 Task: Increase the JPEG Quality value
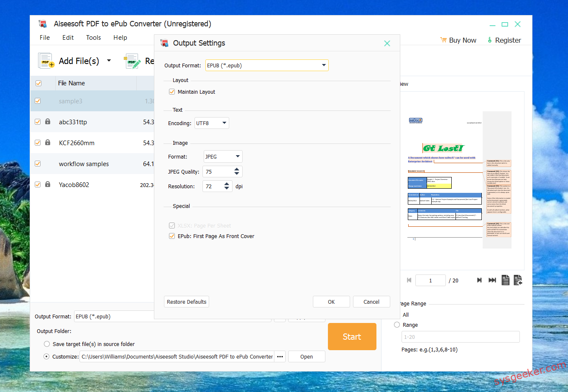pos(237,169)
